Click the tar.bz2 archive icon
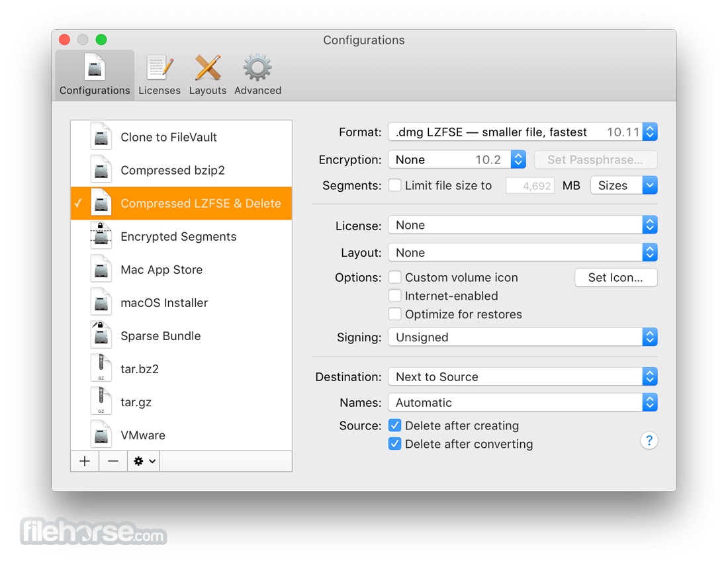The width and height of the screenshot is (728, 565). (101, 369)
